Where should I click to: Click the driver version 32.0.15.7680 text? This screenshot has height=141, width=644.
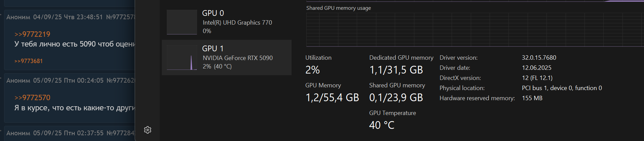point(539,58)
